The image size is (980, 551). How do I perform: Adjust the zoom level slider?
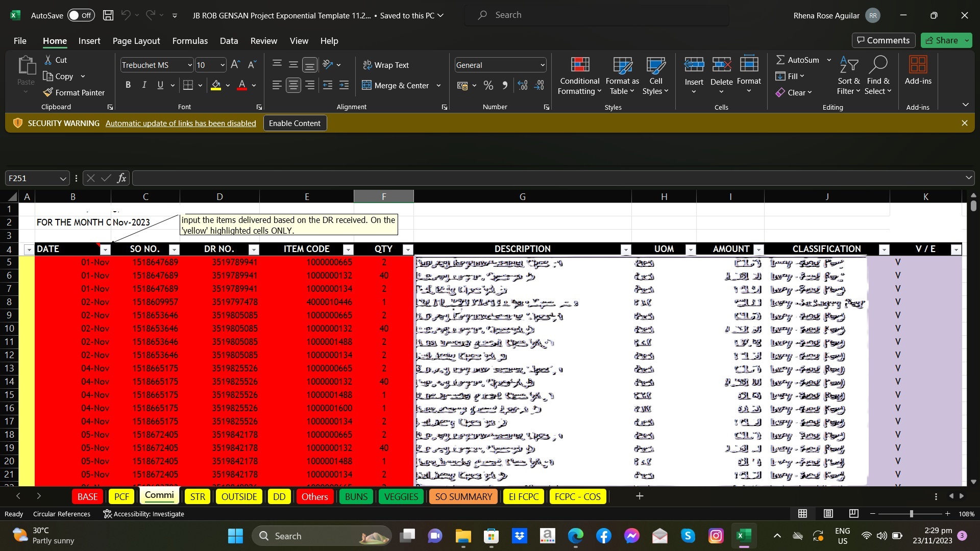[x=911, y=514]
